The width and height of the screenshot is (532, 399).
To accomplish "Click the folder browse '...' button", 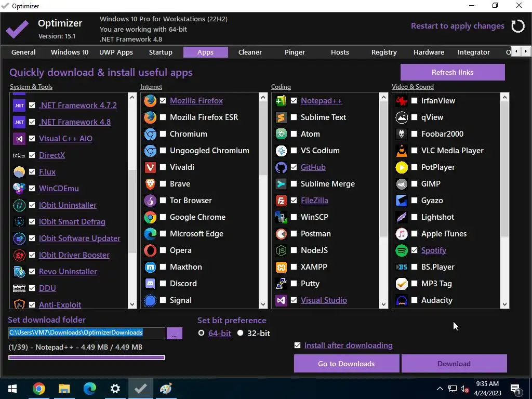I will click(x=175, y=333).
